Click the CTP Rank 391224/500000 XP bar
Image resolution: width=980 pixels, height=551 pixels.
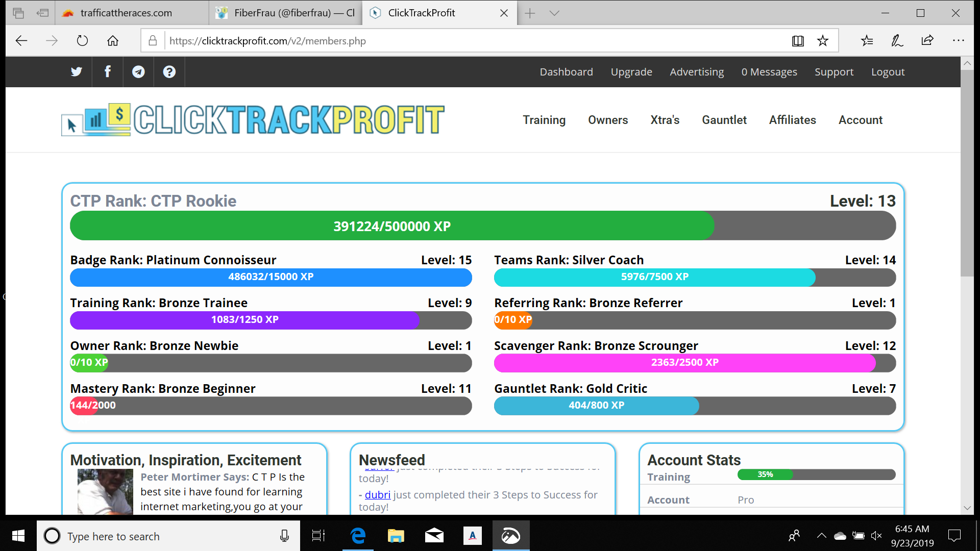click(483, 226)
